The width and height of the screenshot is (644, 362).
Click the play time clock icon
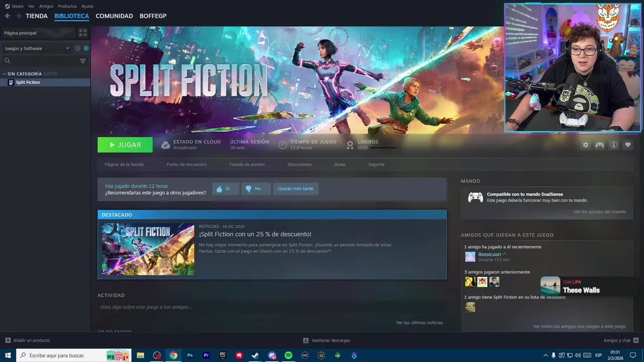[283, 145]
